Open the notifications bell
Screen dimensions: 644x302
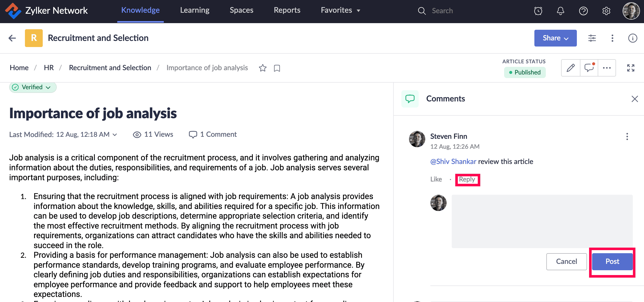(561, 11)
